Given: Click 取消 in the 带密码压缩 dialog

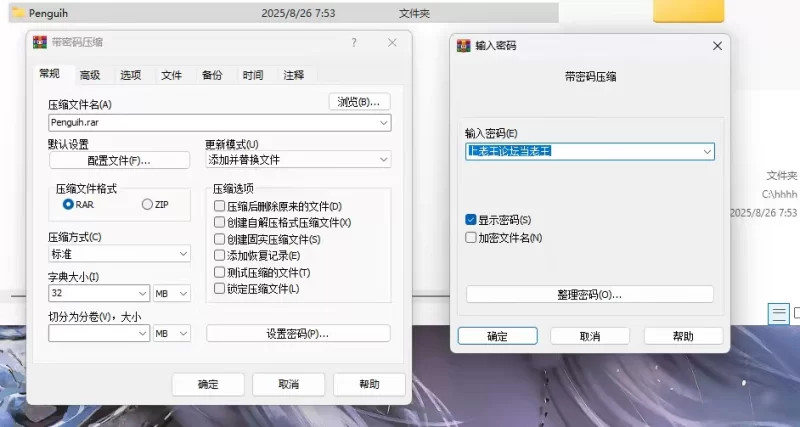Looking at the screenshot, I should coord(289,384).
